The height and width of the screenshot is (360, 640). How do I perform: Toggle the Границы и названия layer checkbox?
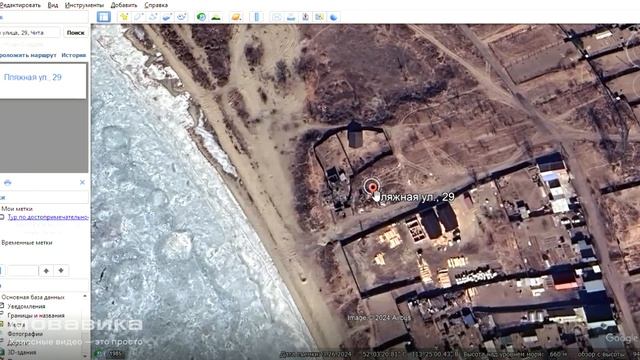(x=2, y=316)
